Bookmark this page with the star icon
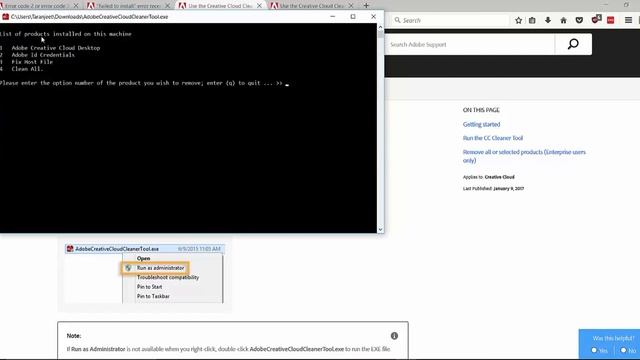Viewport: 640px width, 360px height. coord(518,20)
